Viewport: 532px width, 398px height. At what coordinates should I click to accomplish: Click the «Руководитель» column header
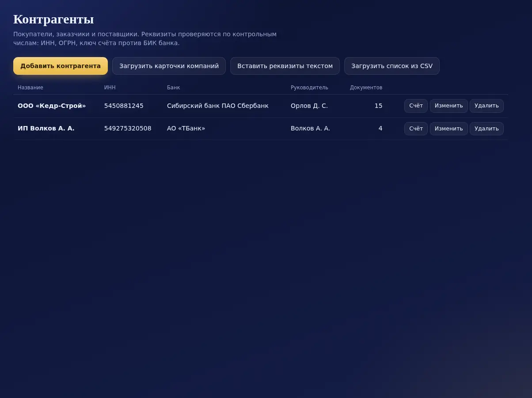pyautogui.click(x=309, y=88)
